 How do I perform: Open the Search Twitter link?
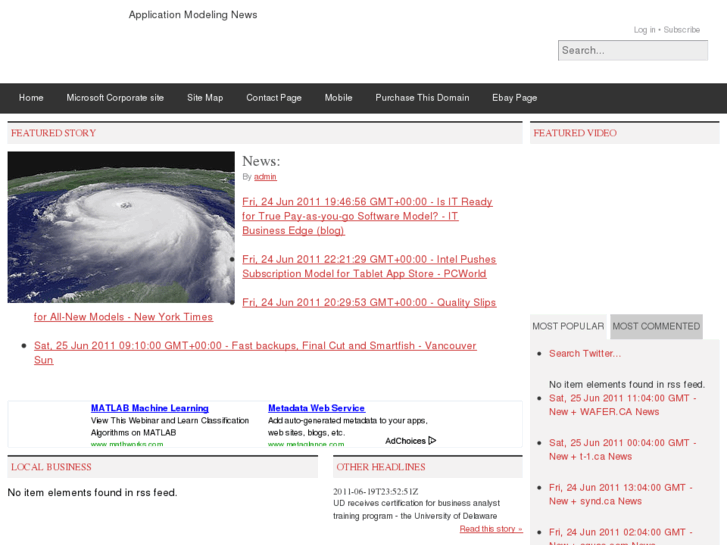(x=585, y=353)
